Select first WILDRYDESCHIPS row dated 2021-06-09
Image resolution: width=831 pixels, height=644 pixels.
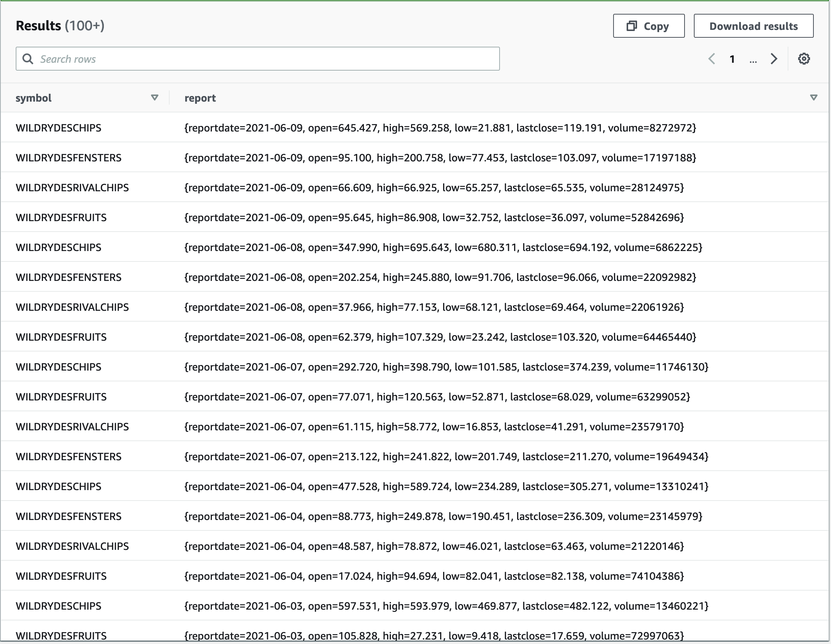tap(59, 128)
